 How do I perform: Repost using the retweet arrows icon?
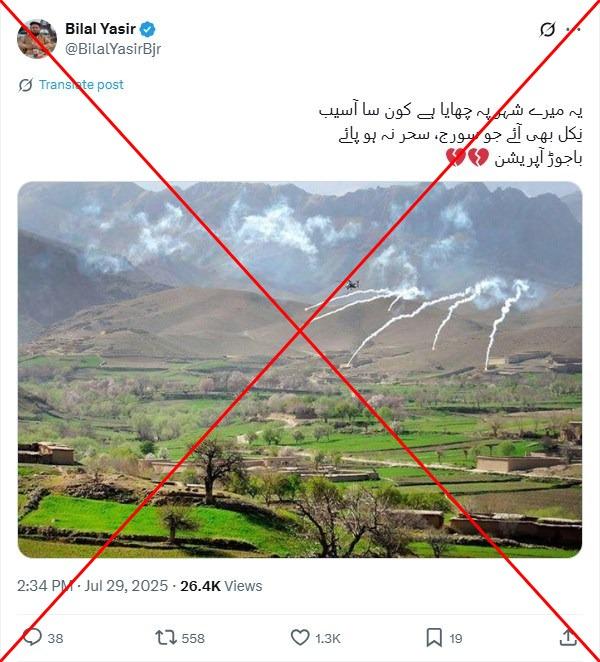point(166,638)
